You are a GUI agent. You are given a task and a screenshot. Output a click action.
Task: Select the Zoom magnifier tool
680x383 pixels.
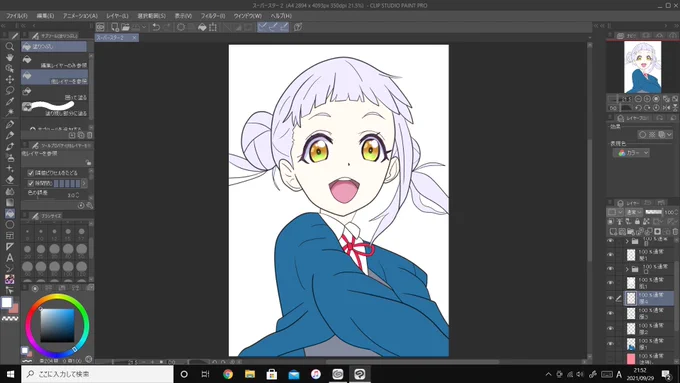10,46
